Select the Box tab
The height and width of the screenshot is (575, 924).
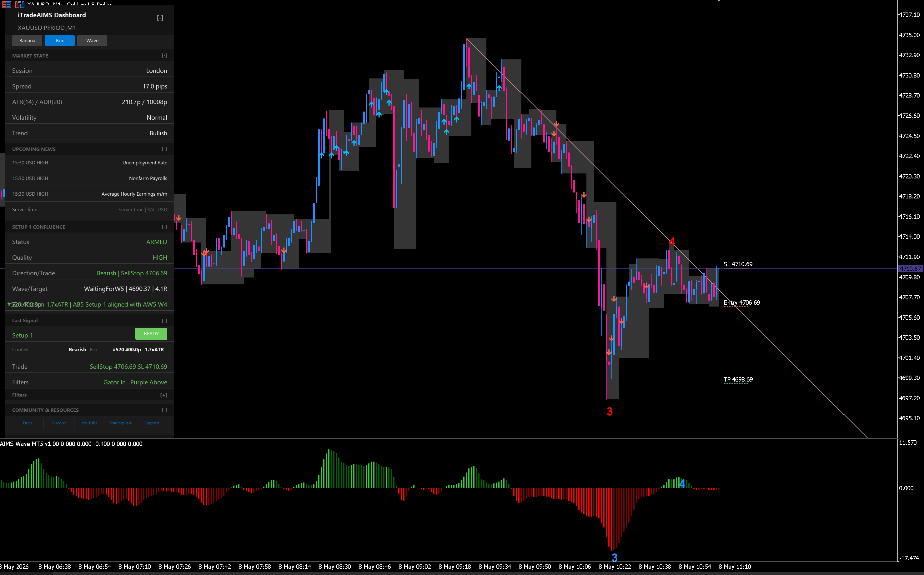point(60,41)
